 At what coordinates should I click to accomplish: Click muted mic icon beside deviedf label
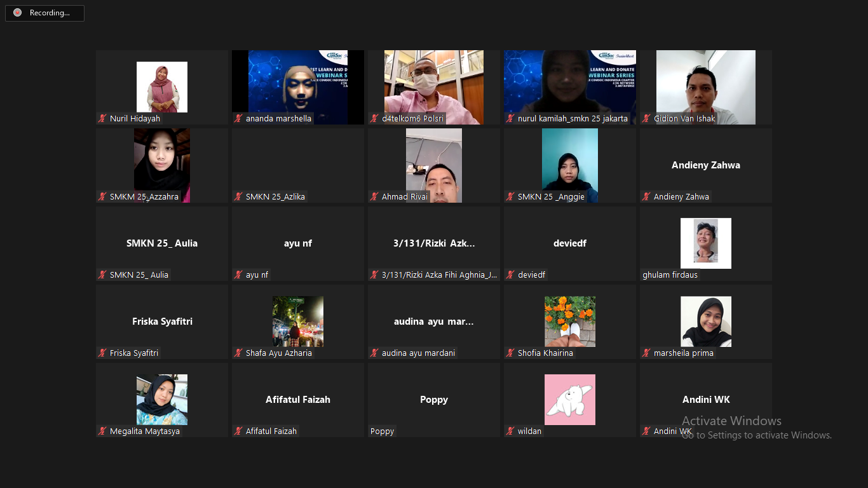(x=510, y=275)
